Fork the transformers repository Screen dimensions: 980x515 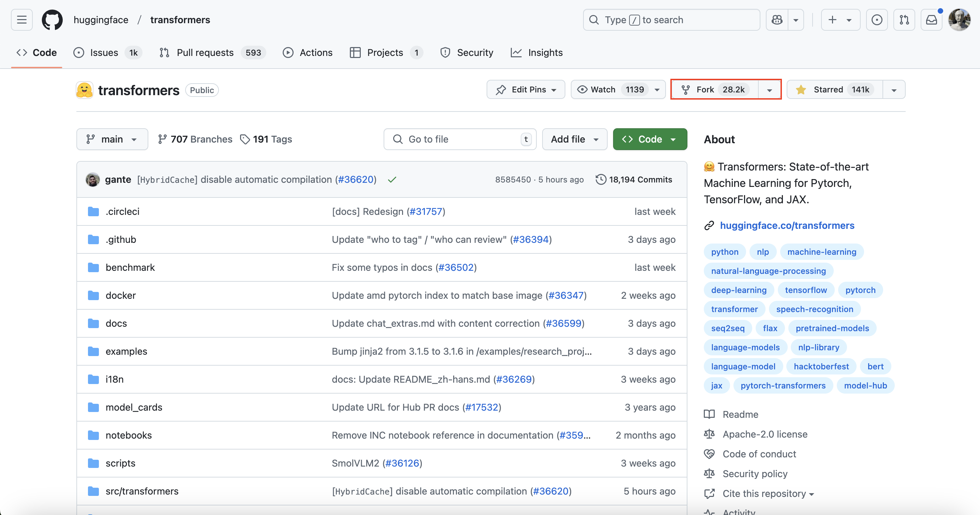point(715,89)
